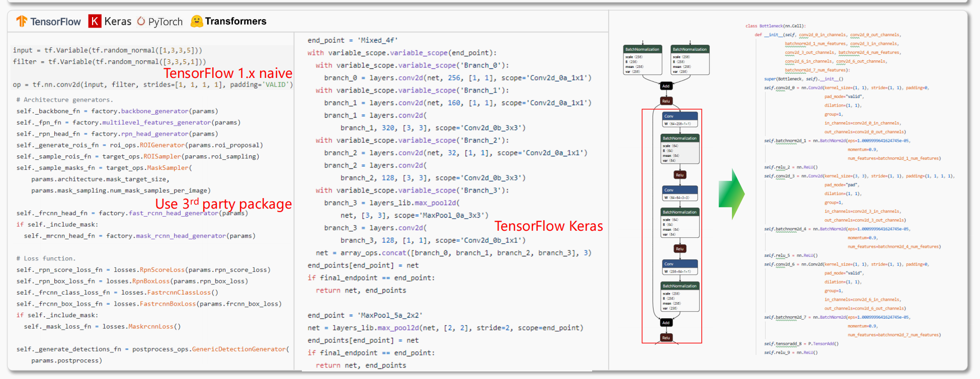Click the 'op = tf.nn.conv2d' code line
This screenshot has height=379, width=980.
(153, 84)
